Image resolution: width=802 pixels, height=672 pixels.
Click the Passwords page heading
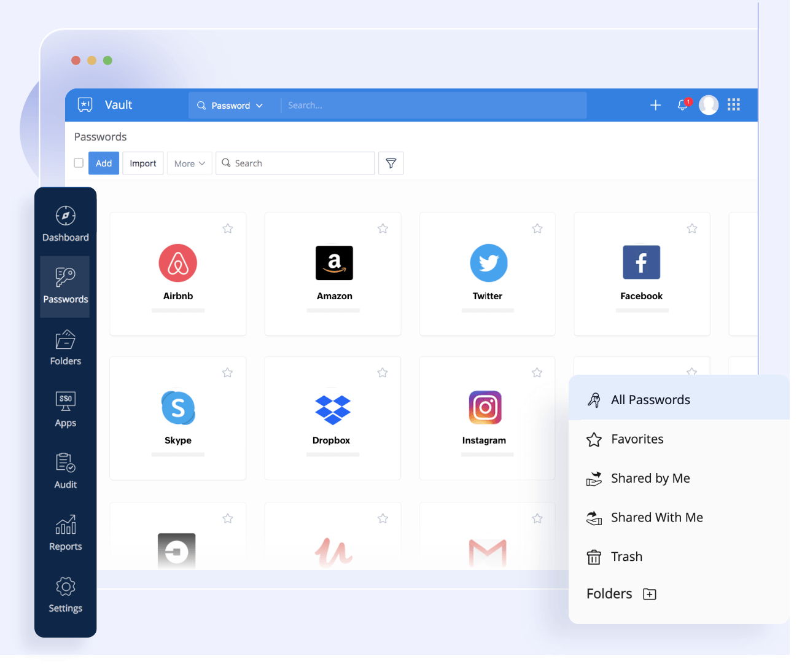[101, 137]
